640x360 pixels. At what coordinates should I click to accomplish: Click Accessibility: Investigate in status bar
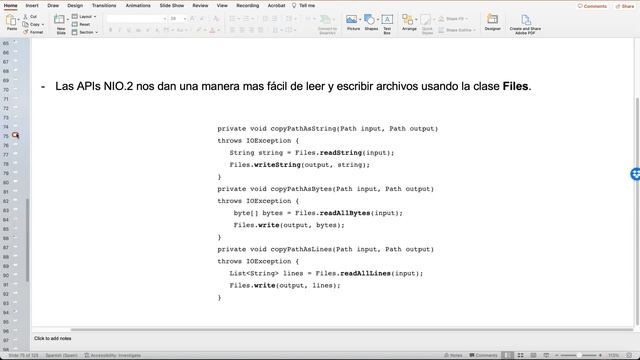tap(113, 356)
